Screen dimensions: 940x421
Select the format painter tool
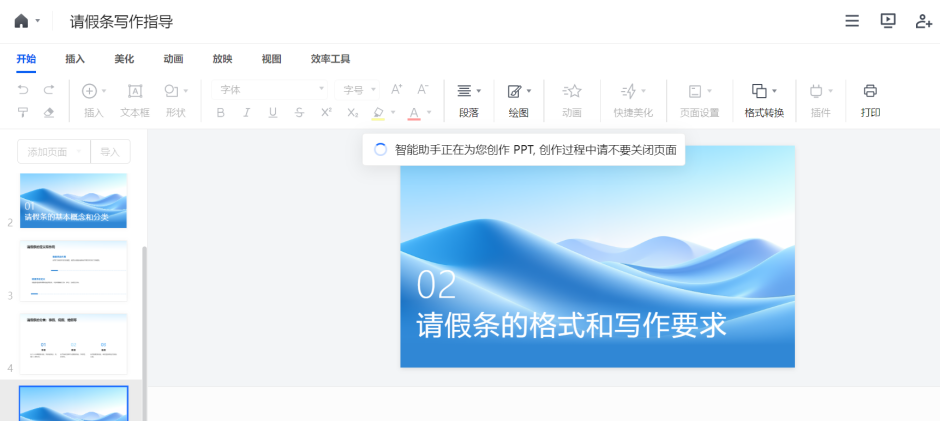click(x=24, y=112)
